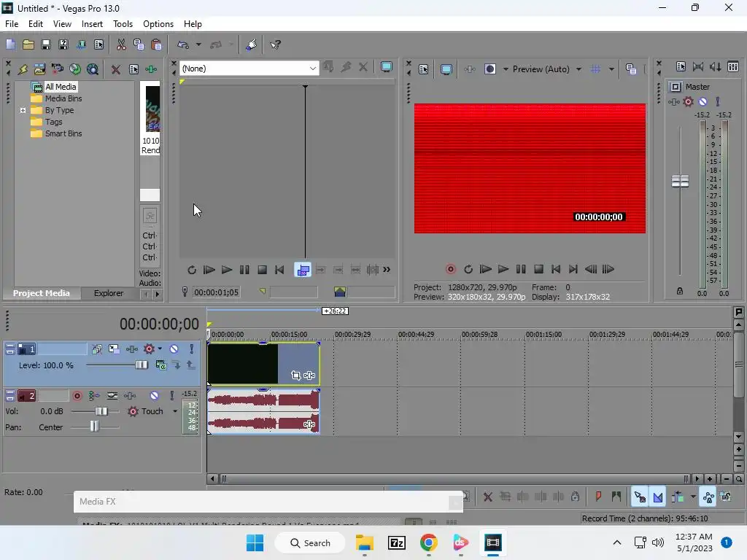Open the Auto Ripple mode dropdown arrow
This screenshot has height=560, width=747.
point(693,497)
